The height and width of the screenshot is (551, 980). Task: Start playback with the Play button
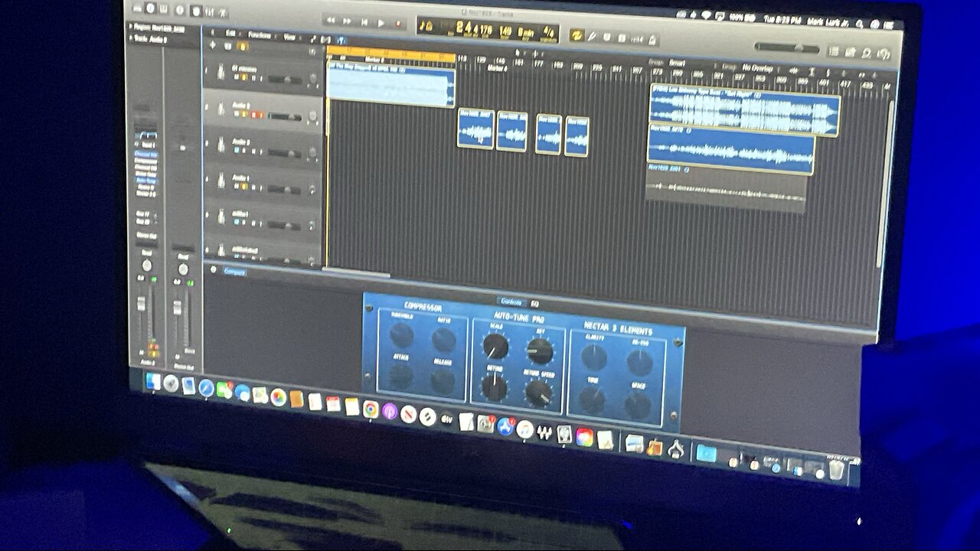[x=381, y=22]
